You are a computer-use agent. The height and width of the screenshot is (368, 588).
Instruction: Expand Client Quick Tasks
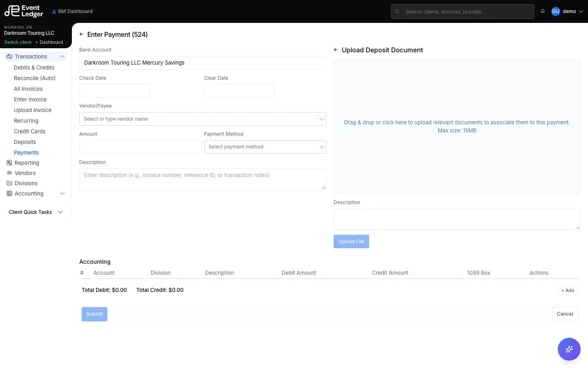pos(36,212)
